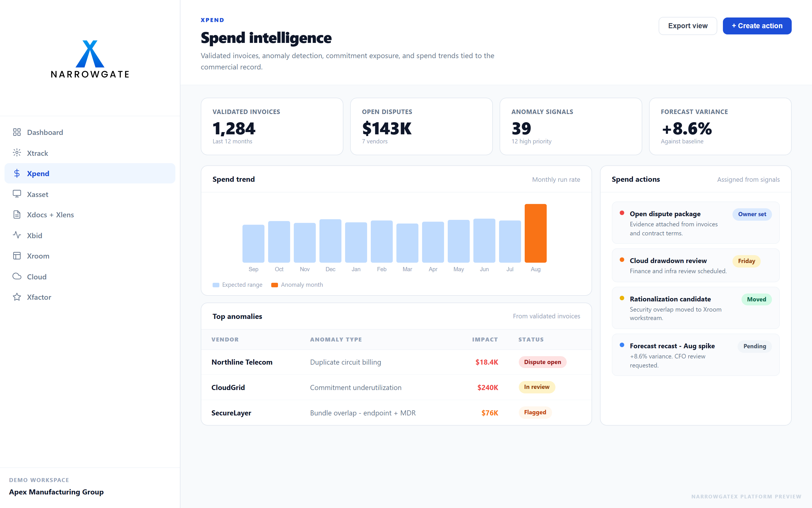This screenshot has height=508, width=812.
Task: Click the Xasset monitor icon
Action: tap(17, 194)
